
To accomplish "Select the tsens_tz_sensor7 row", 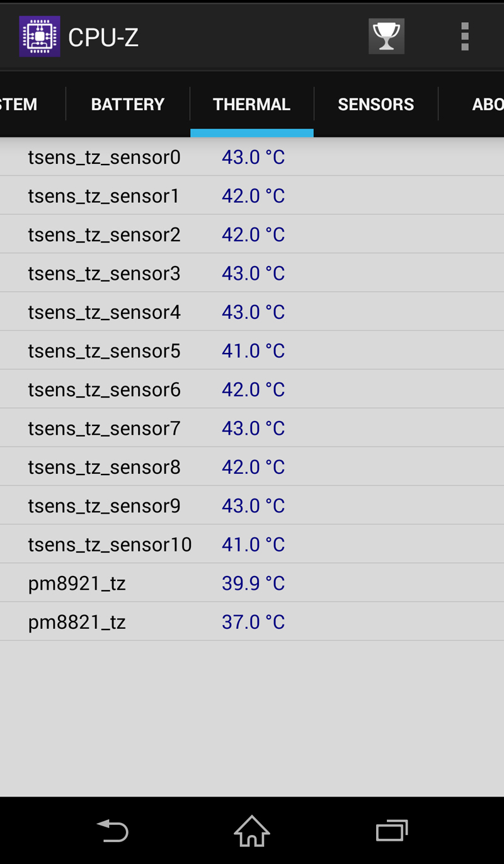I will click(x=252, y=428).
